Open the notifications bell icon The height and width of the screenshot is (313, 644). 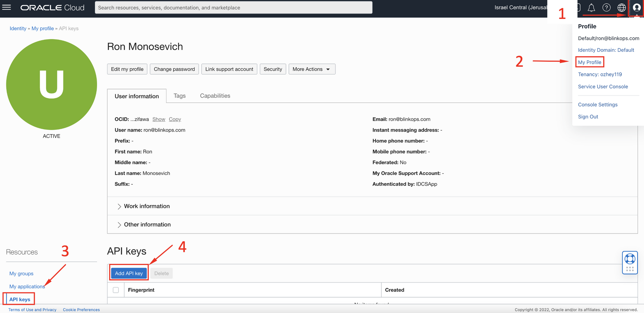click(591, 7)
